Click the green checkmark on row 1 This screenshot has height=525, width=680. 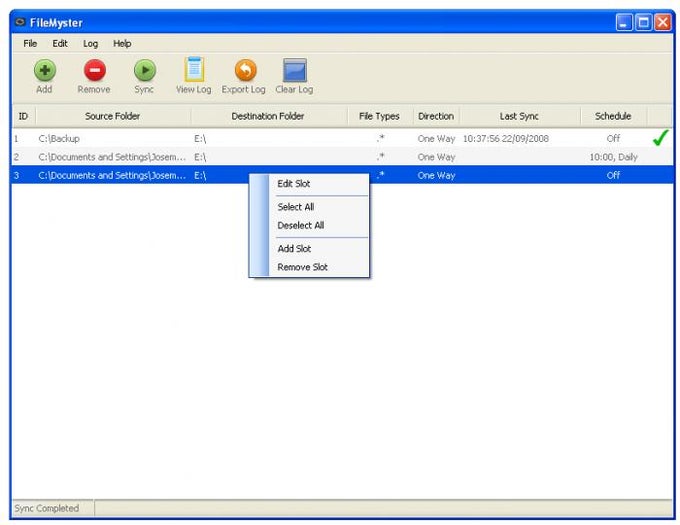click(660, 138)
